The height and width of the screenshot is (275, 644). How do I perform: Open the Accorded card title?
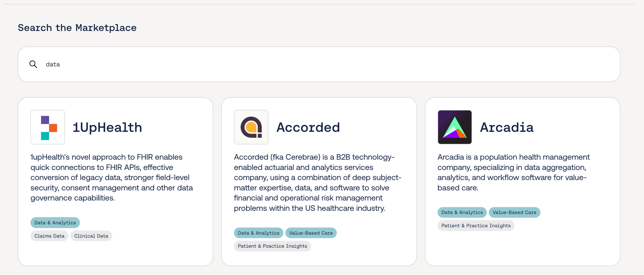click(x=308, y=128)
